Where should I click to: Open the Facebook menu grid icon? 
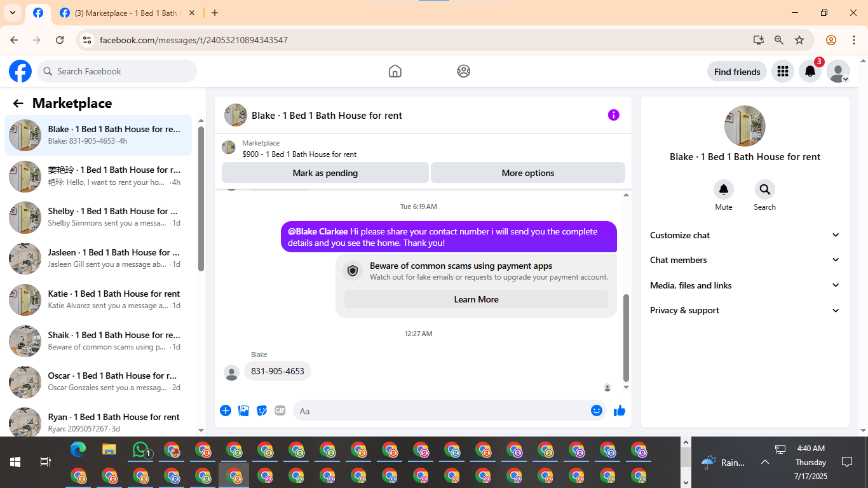click(x=783, y=71)
